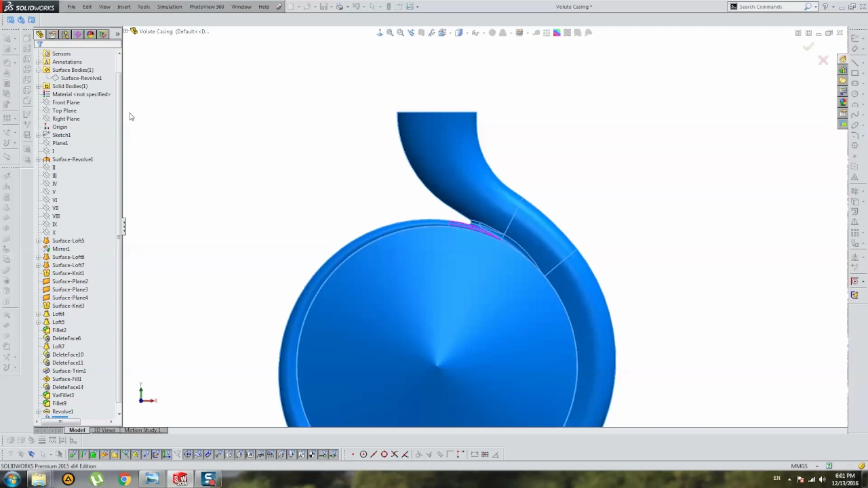Open Google Chrome from the taskbar

click(124, 479)
